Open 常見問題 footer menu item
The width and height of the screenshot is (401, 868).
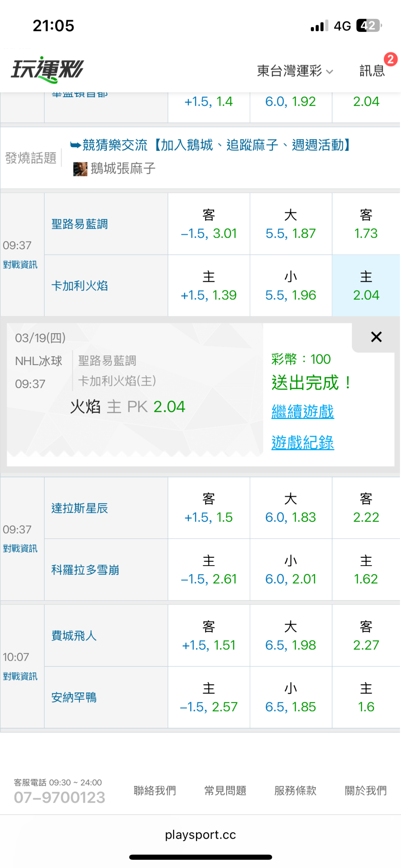(225, 791)
